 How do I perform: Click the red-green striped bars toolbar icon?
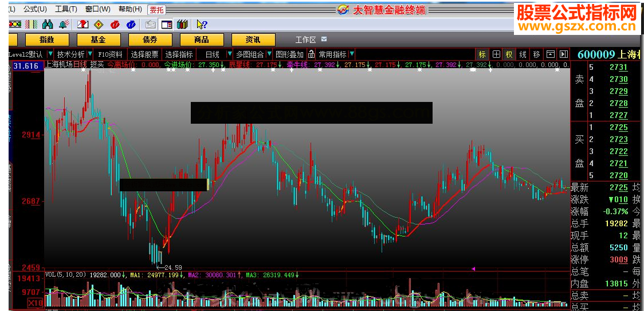(31, 25)
